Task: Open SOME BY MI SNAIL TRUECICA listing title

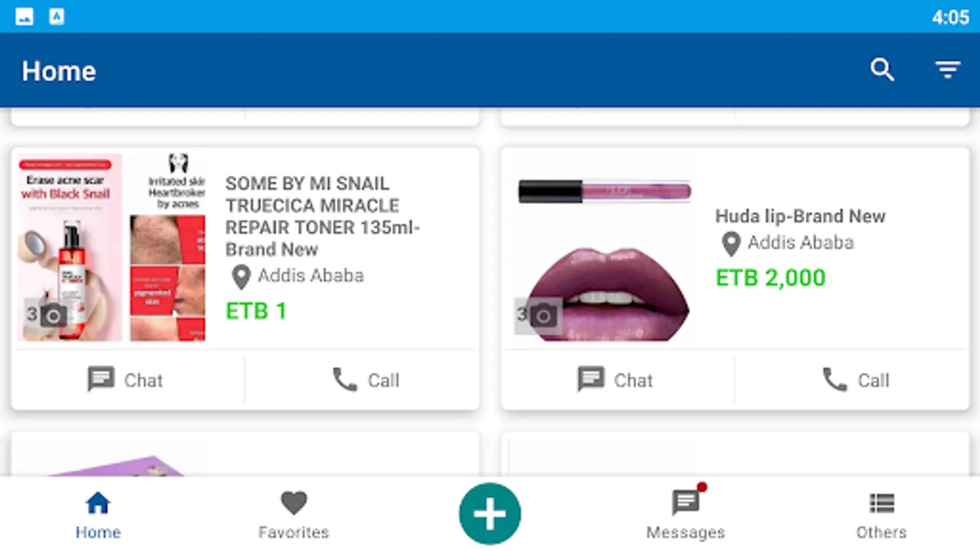Action: [x=322, y=216]
